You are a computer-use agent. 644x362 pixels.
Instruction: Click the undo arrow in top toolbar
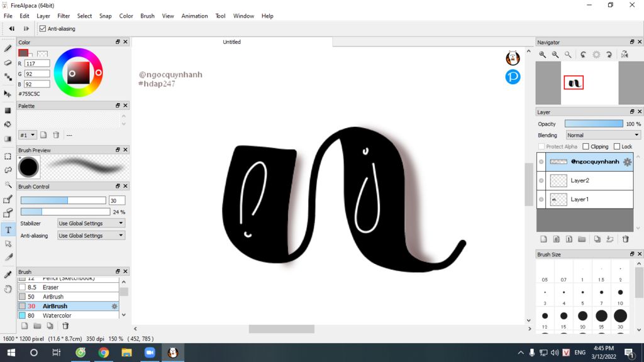(x=12, y=29)
